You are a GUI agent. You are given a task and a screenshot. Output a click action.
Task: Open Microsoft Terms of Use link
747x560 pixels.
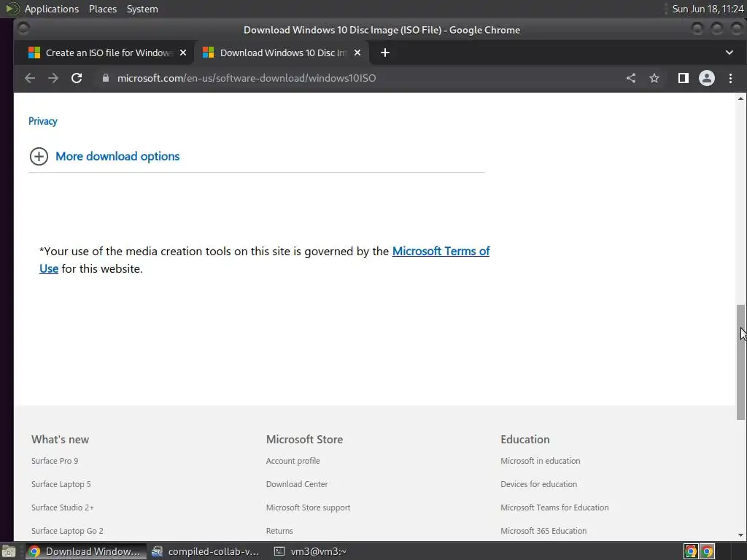[x=441, y=251]
